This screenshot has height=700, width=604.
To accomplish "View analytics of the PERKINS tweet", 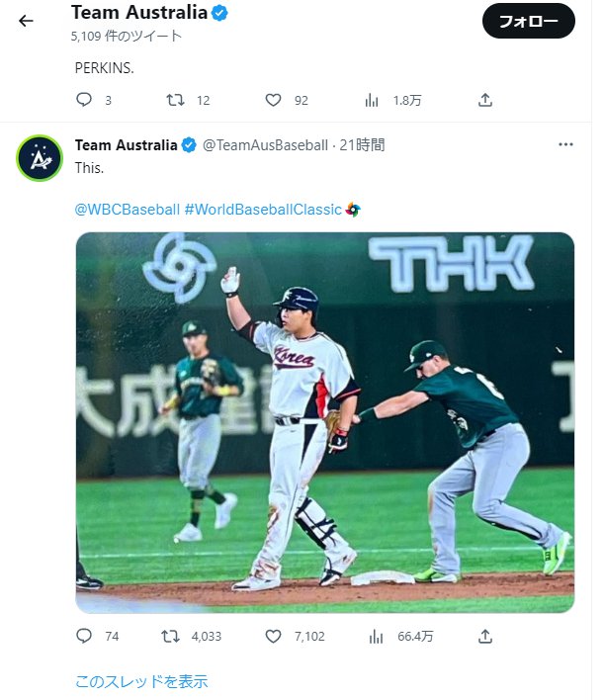I will click(373, 100).
